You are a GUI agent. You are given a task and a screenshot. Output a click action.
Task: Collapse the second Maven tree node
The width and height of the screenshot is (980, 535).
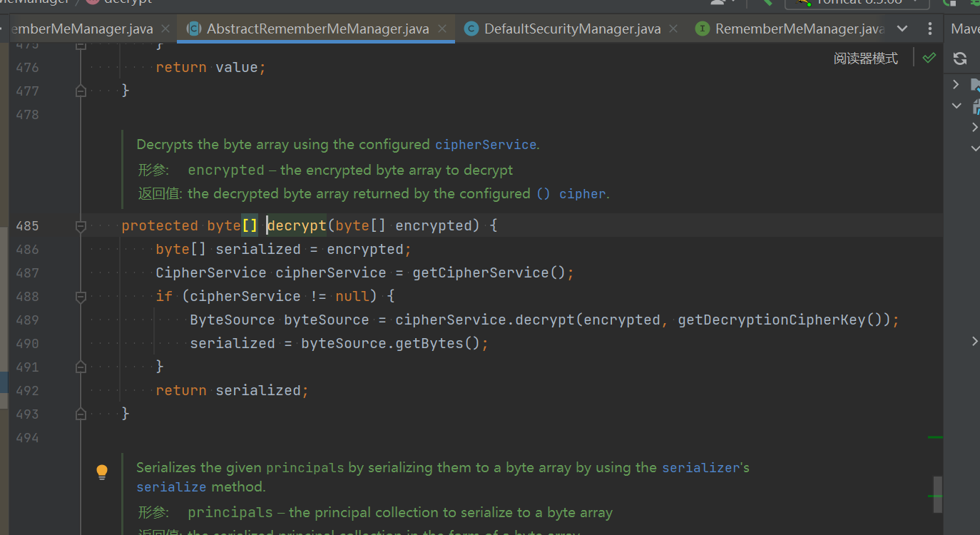[x=956, y=106]
